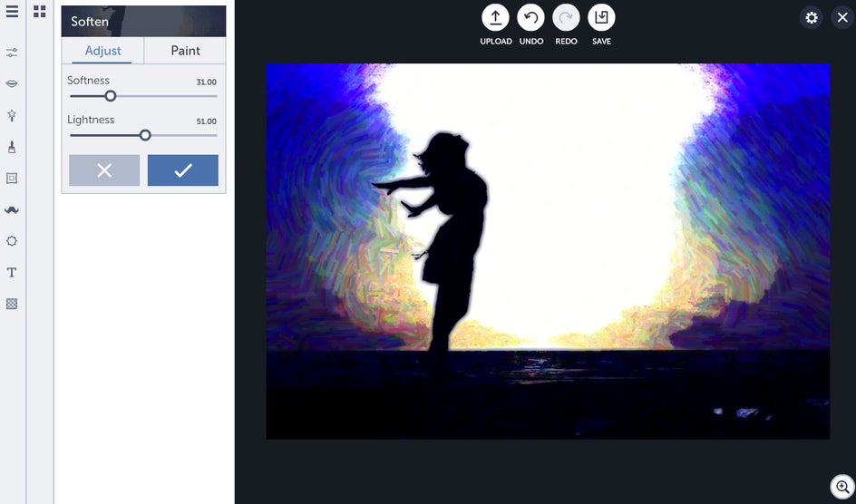Click the Softness slider handle
Viewport: 856px width, 504px height.
coord(111,96)
